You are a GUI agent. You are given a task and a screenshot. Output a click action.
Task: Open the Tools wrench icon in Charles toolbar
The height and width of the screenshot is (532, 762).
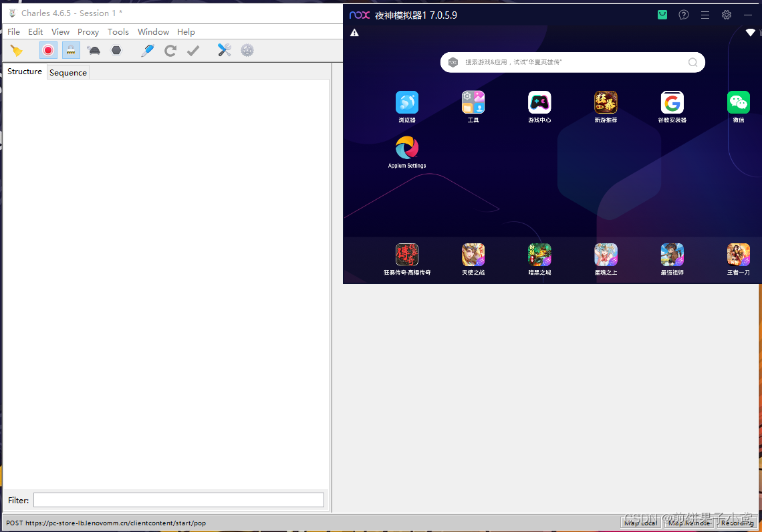224,50
